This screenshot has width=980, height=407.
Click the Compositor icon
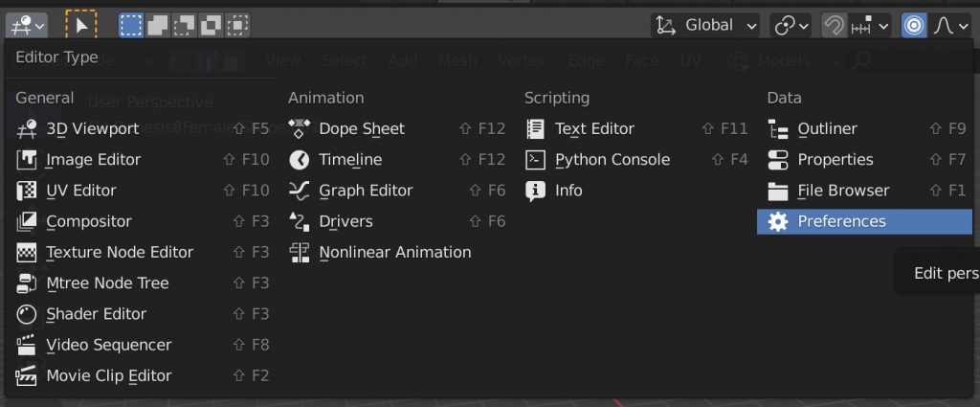pos(26,221)
